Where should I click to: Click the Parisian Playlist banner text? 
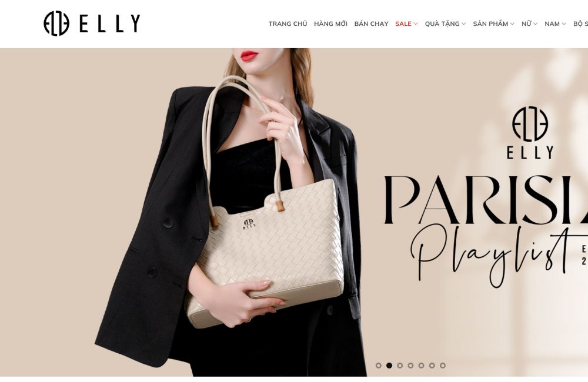[486, 229]
